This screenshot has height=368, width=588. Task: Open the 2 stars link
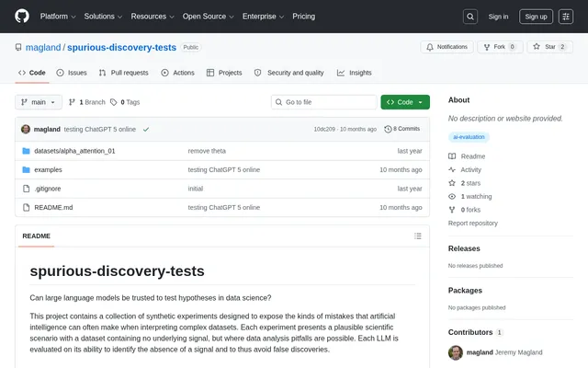pyautogui.click(x=470, y=183)
